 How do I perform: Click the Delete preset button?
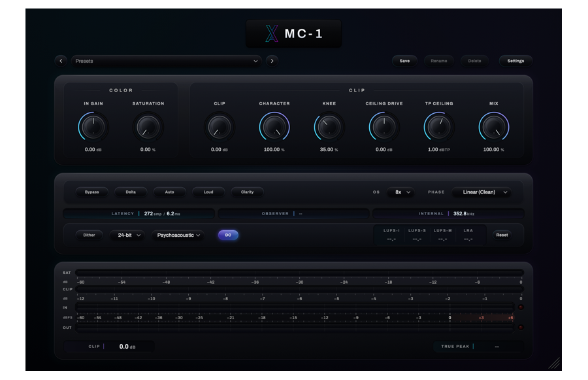[474, 61]
